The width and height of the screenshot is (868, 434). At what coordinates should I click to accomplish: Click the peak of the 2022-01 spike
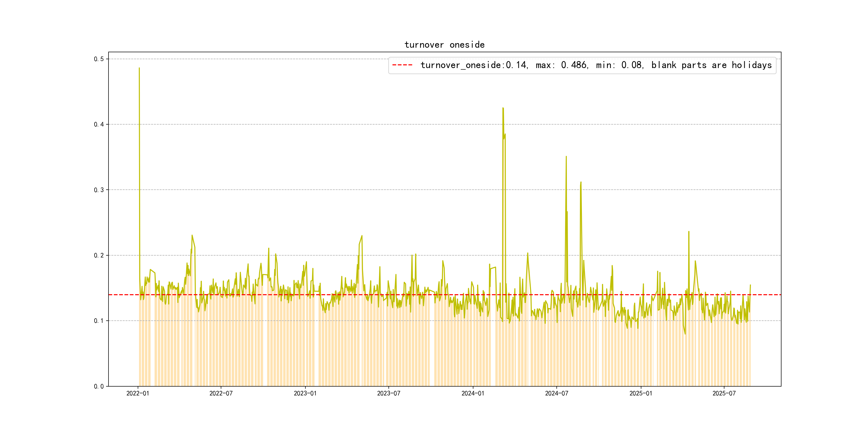(x=139, y=68)
